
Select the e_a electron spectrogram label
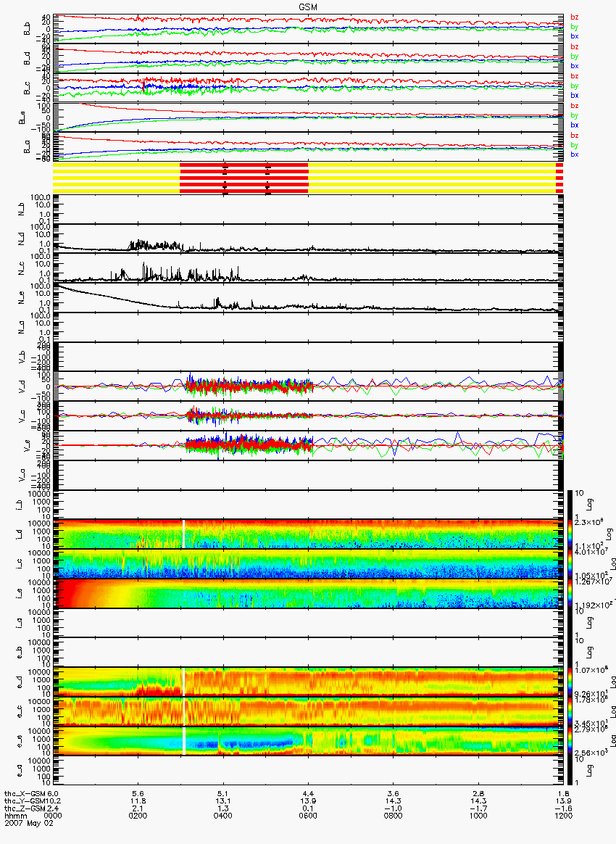(18, 771)
